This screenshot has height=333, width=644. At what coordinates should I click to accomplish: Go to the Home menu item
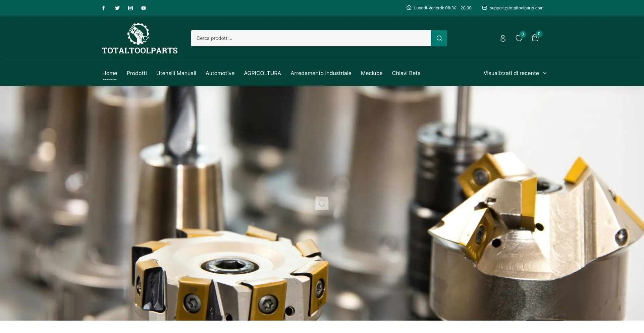(x=110, y=73)
